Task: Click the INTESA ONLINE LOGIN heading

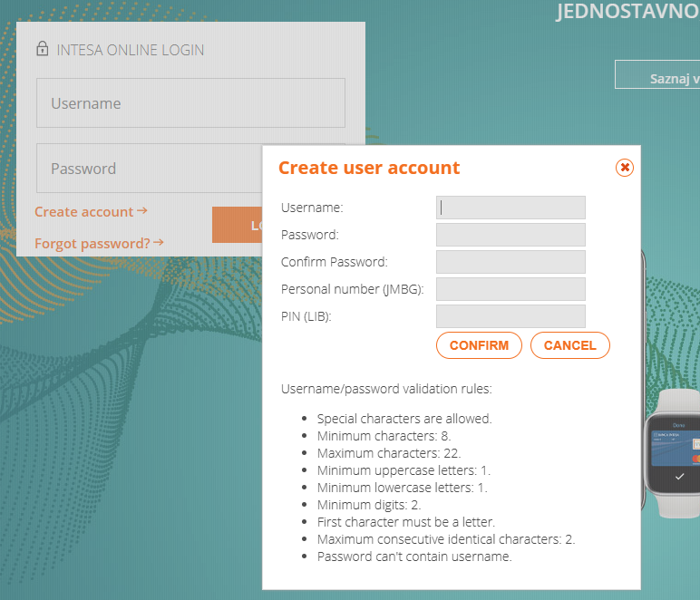Action: pyautogui.click(x=130, y=50)
